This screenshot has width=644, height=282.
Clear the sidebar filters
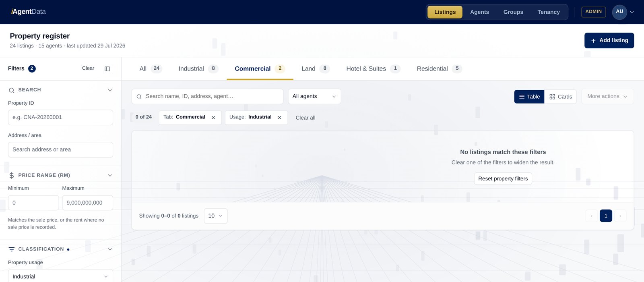[88, 68]
